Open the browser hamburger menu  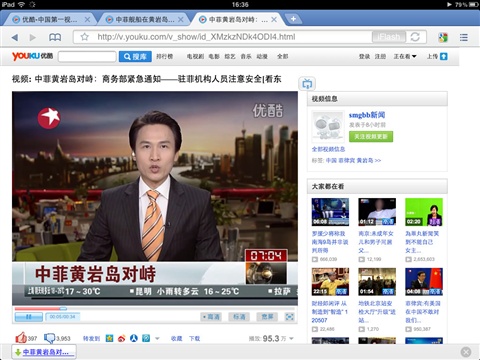pos(464,37)
